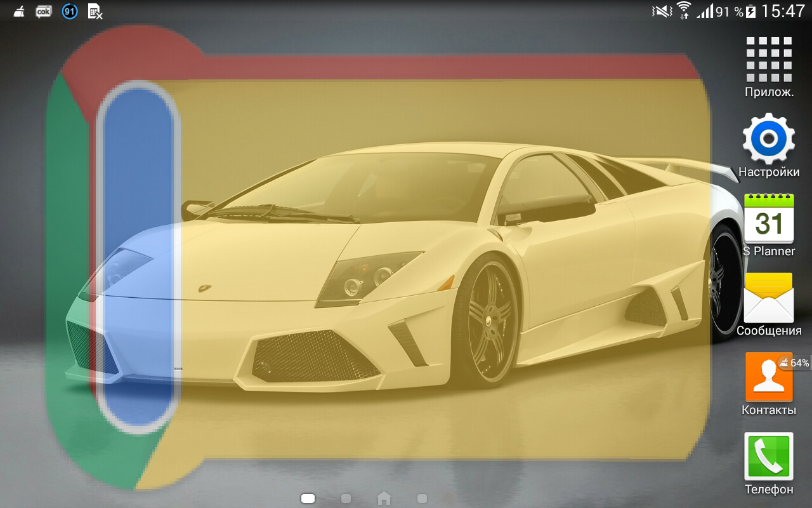The width and height of the screenshot is (812, 508).
Task: Open Сообщения messages app
Action: tap(769, 305)
